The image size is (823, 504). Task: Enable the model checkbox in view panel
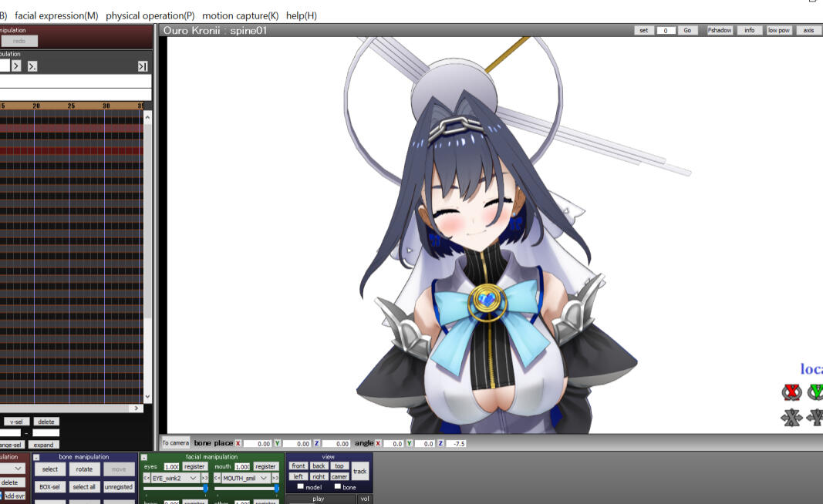301,486
